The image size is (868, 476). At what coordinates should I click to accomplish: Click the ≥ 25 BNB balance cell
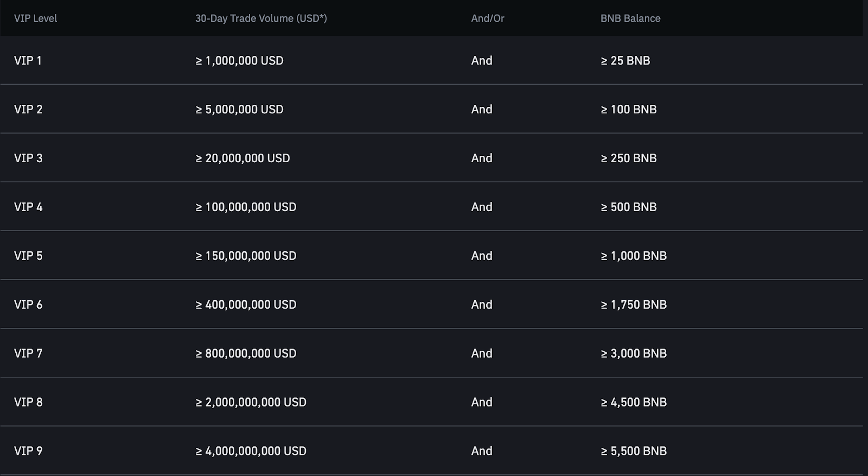(625, 61)
